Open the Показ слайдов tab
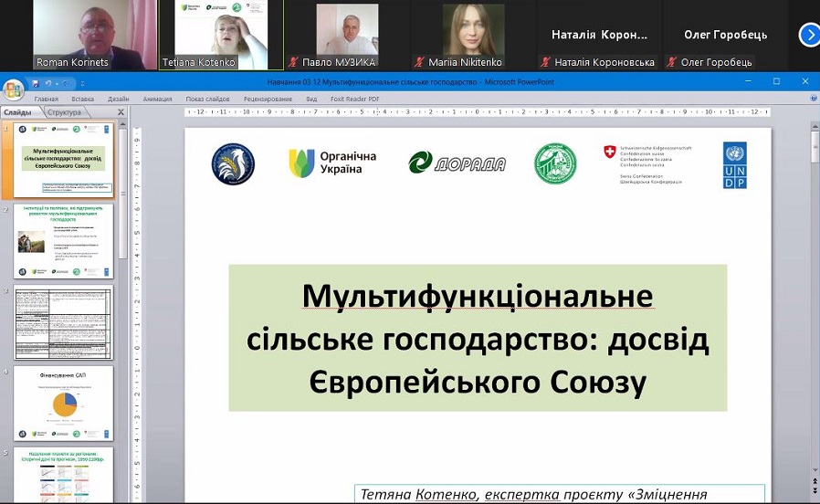 tap(207, 99)
